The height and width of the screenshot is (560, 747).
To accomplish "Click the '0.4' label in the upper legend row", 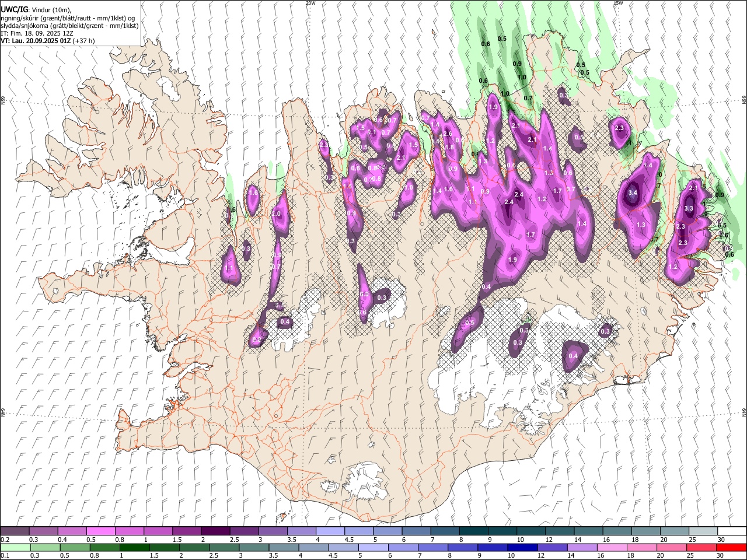I will [62, 540].
